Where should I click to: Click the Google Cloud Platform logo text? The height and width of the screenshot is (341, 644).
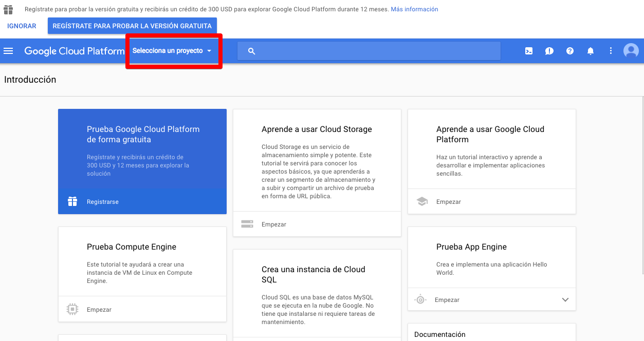tap(75, 51)
